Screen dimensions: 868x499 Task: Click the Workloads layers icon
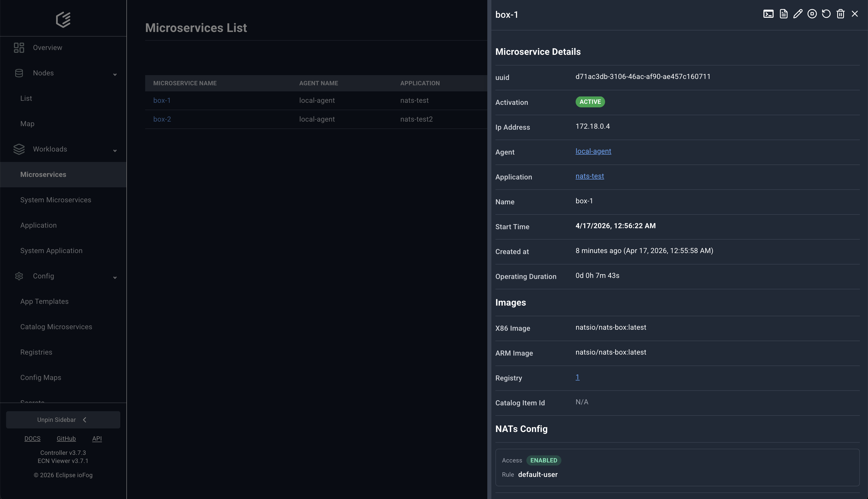click(x=19, y=149)
